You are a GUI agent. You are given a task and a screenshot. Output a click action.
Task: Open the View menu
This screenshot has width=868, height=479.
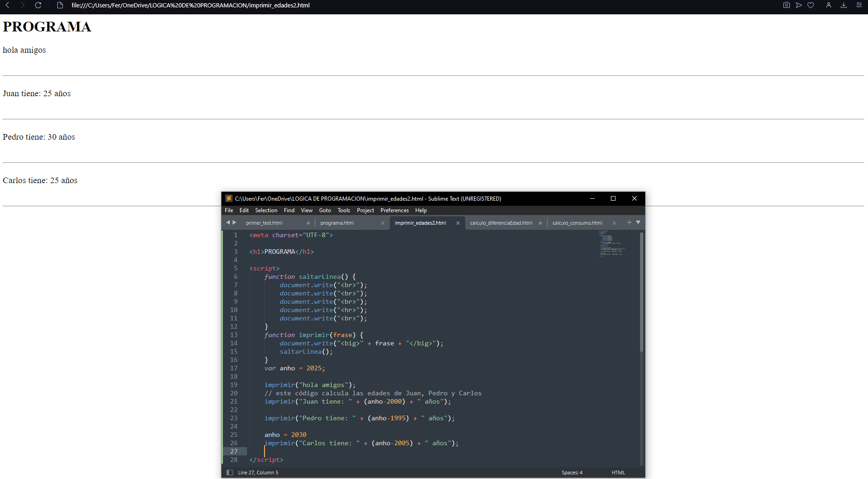[307, 210]
